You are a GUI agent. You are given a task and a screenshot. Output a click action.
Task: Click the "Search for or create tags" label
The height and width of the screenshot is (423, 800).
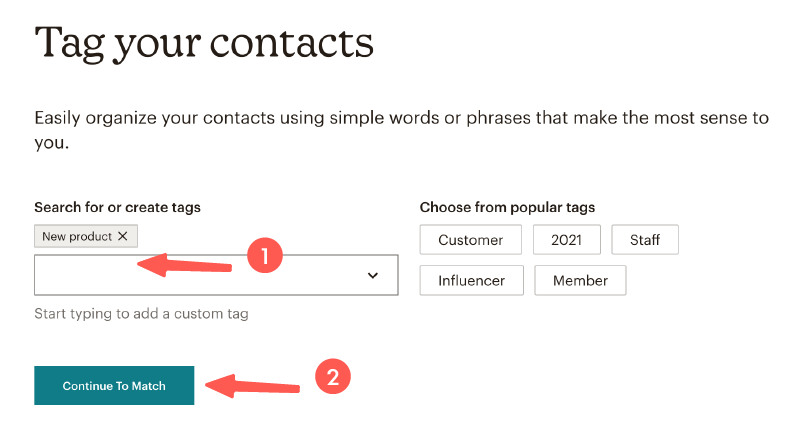click(117, 207)
